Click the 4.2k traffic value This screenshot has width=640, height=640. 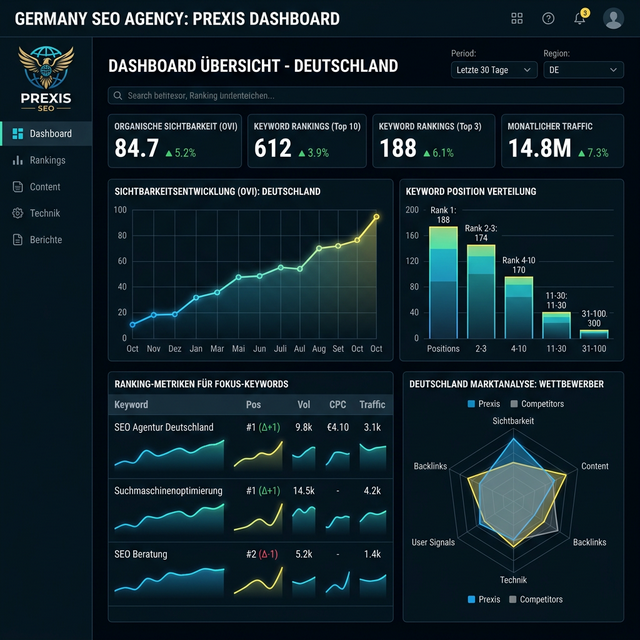point(372,491)
